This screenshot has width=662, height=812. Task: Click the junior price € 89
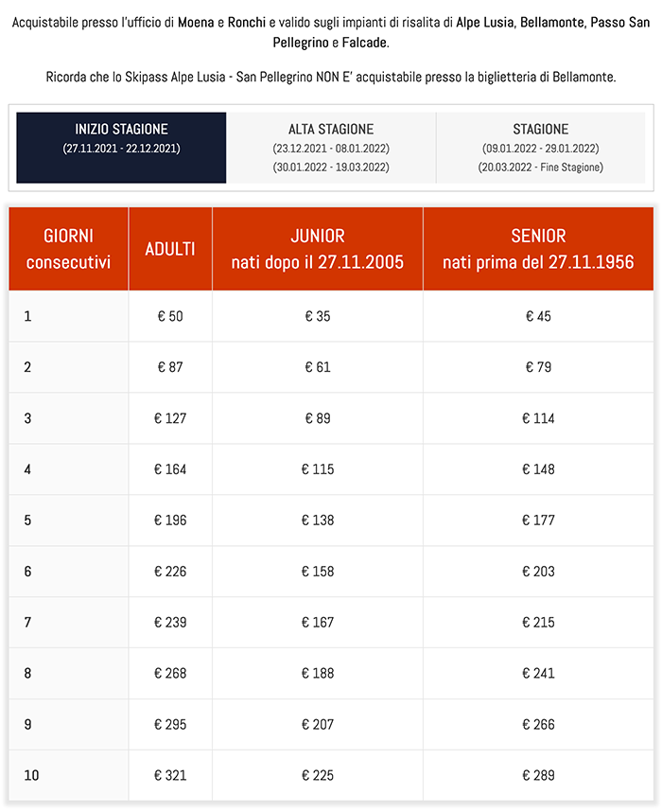pyautogui.click(x=317, y=418)
